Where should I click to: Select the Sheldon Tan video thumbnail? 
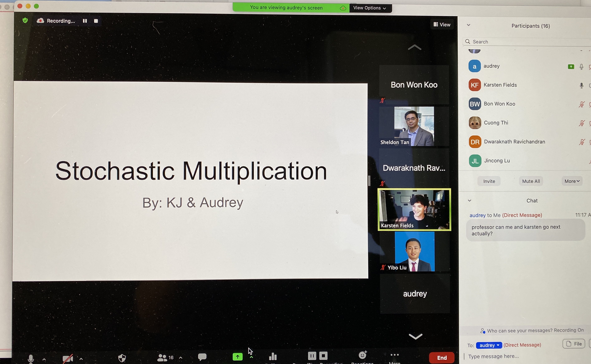414,126
